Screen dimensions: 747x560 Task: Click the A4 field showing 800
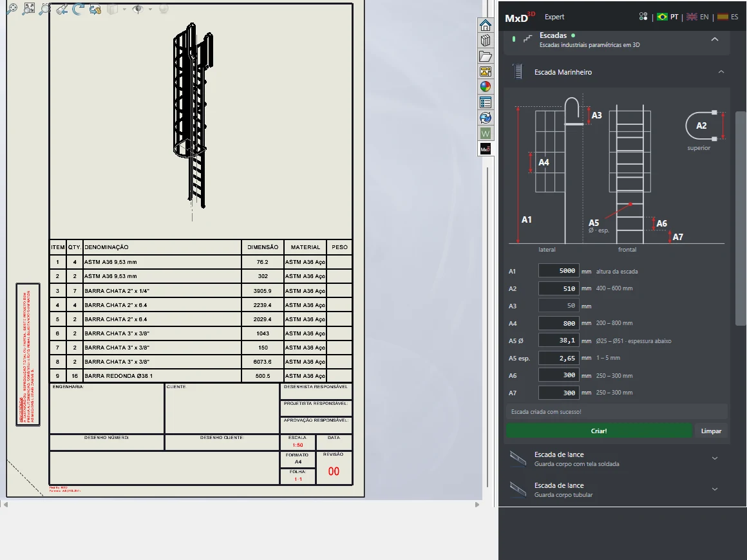tap(559, 323)
